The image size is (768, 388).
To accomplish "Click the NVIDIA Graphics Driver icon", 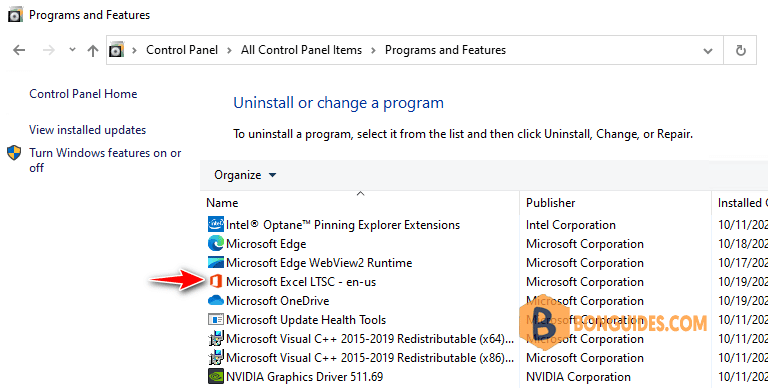I will 216,377.
